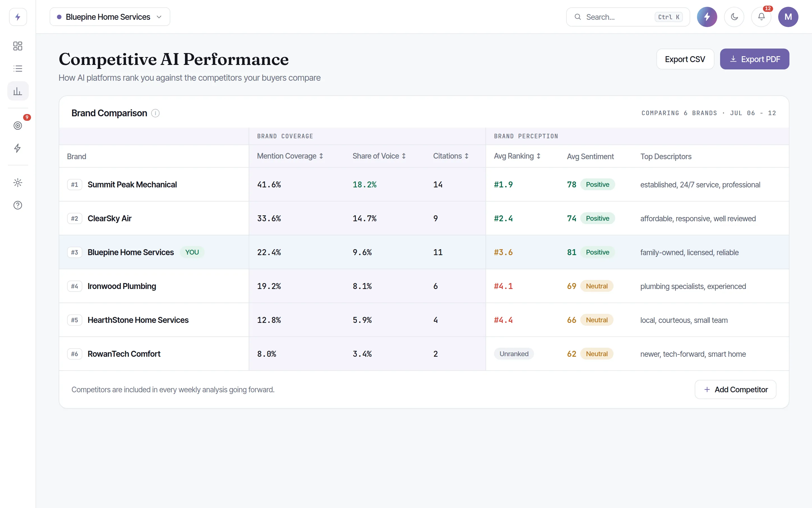Click Bluepine's 9.6% share of voice
The width and height of the screenshot is (812, 508).
pyautogui.click(x=362, y=252)
